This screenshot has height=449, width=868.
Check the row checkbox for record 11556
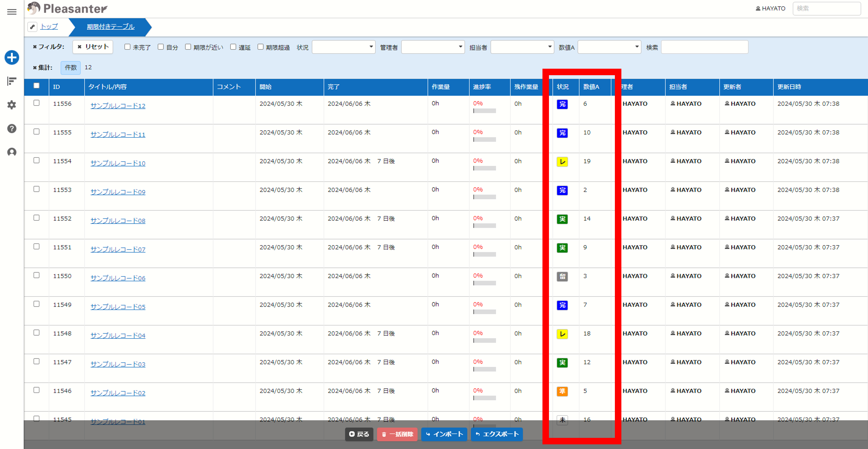pyautogui.click(x=37, y=103)
